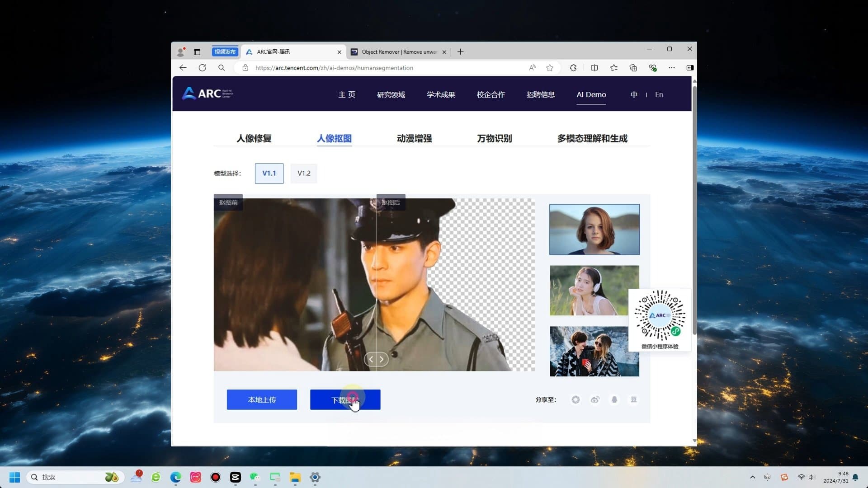Select model version V1.1
The height and width of the screenshot is (488, 868).
pyautogui.click(x=269, y=173)
